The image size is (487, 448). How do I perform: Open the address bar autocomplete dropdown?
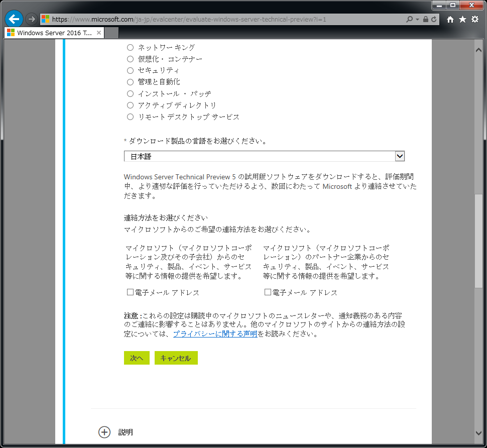[417, 19]
